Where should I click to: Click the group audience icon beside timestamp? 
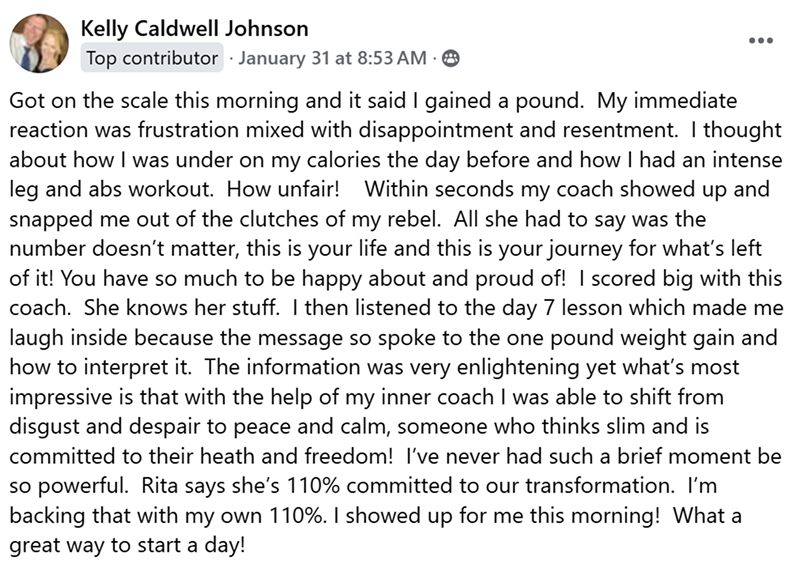[x=450, y=59]
